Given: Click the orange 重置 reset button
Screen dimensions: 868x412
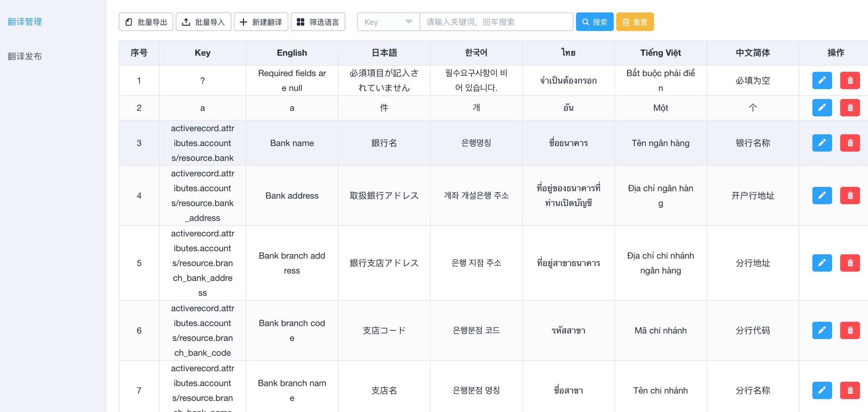Looking at the screenshot, I should click(x=635, y=22).
